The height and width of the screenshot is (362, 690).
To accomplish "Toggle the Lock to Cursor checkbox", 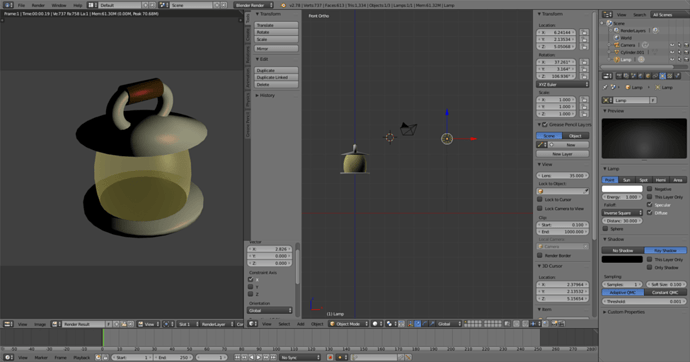I will 540,199.
